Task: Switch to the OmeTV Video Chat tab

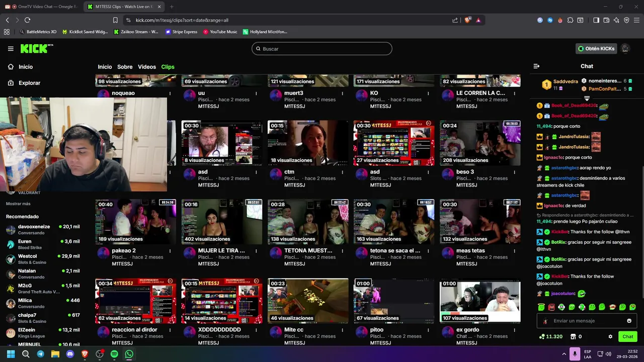Action: [x=41, y=7]
